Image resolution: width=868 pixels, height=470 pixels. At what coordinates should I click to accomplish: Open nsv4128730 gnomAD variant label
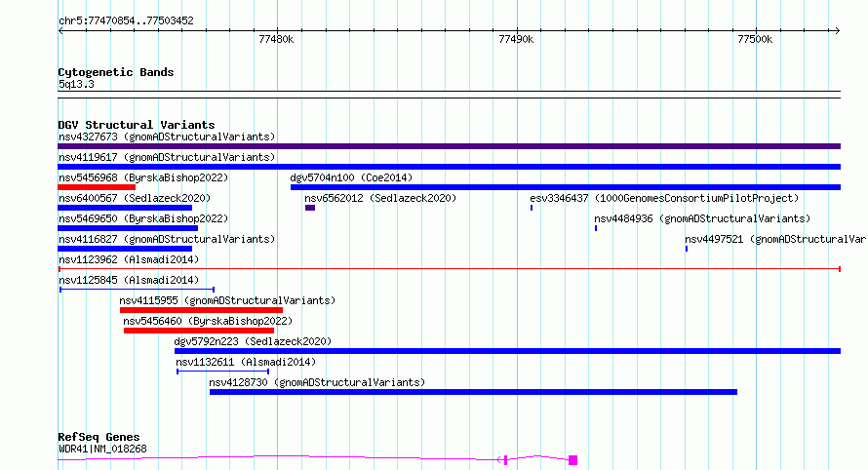click(317, 382)
